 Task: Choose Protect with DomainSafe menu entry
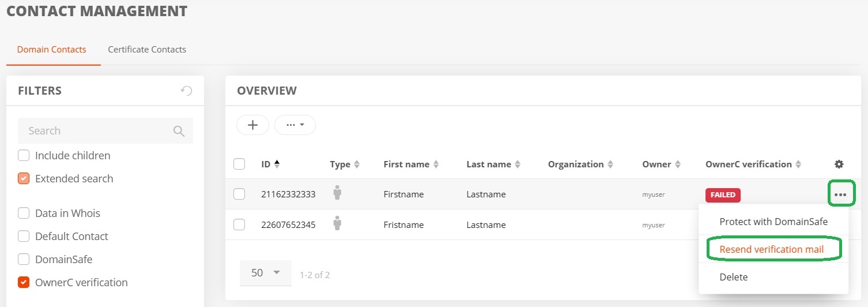click(773, 222)
